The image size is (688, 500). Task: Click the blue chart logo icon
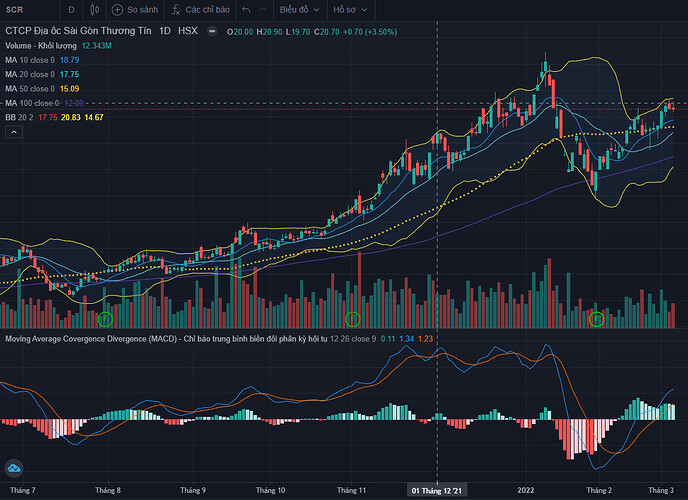[x=14, y=468]
